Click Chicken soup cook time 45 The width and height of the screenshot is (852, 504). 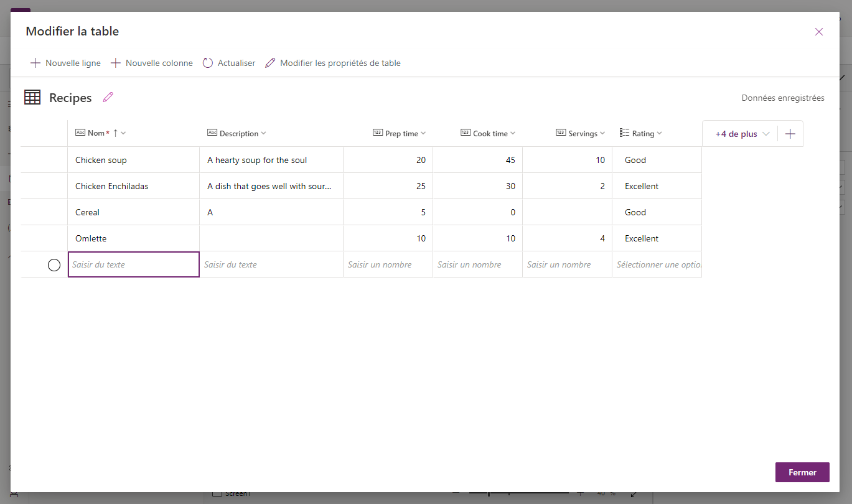[478, 160]
